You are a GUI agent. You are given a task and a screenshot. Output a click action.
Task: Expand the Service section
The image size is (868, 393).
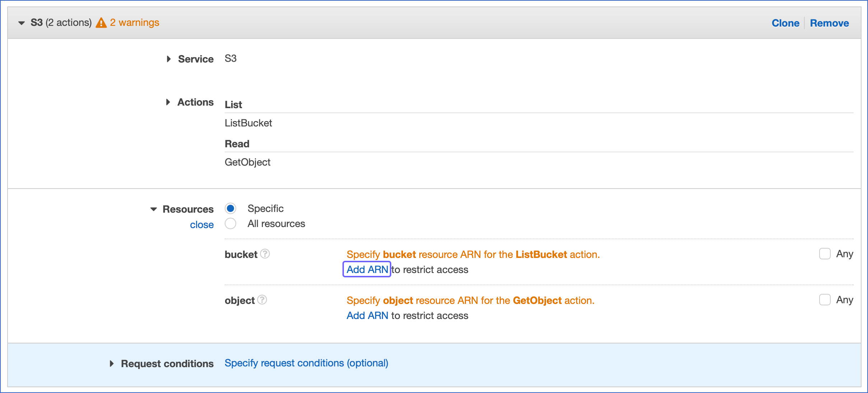[x=169, y=59]
